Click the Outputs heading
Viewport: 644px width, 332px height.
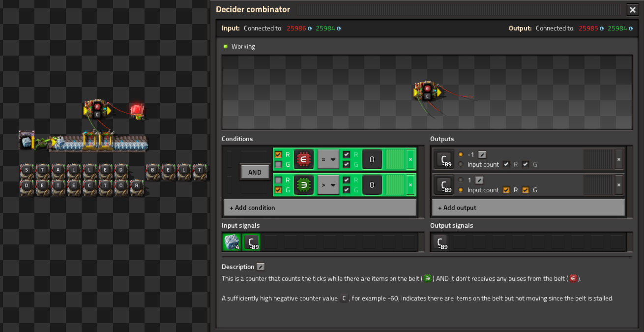pyautogui.click(x=442, y=139)
